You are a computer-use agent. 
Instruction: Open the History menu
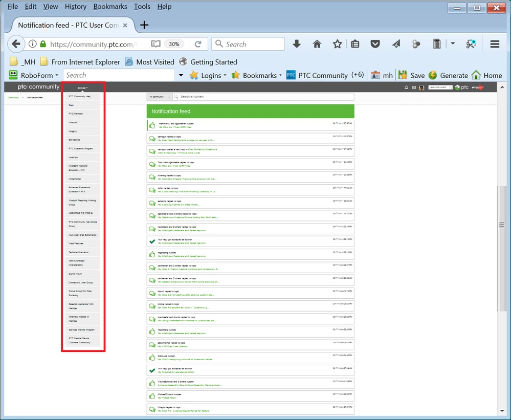(76, 7)
